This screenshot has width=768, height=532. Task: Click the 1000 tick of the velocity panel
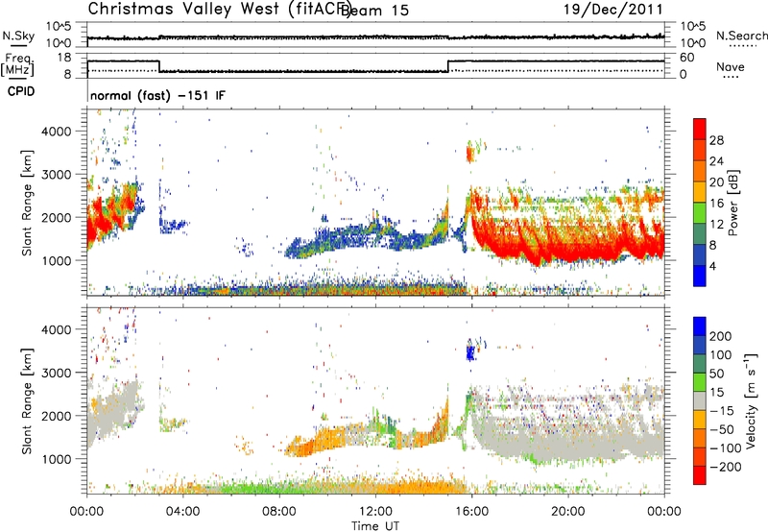point(56,459)
